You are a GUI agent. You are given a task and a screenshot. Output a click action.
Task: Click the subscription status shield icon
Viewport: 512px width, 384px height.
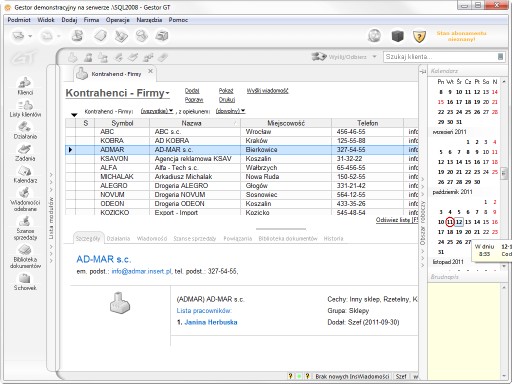pyautogui.click(x=419, y=36)
